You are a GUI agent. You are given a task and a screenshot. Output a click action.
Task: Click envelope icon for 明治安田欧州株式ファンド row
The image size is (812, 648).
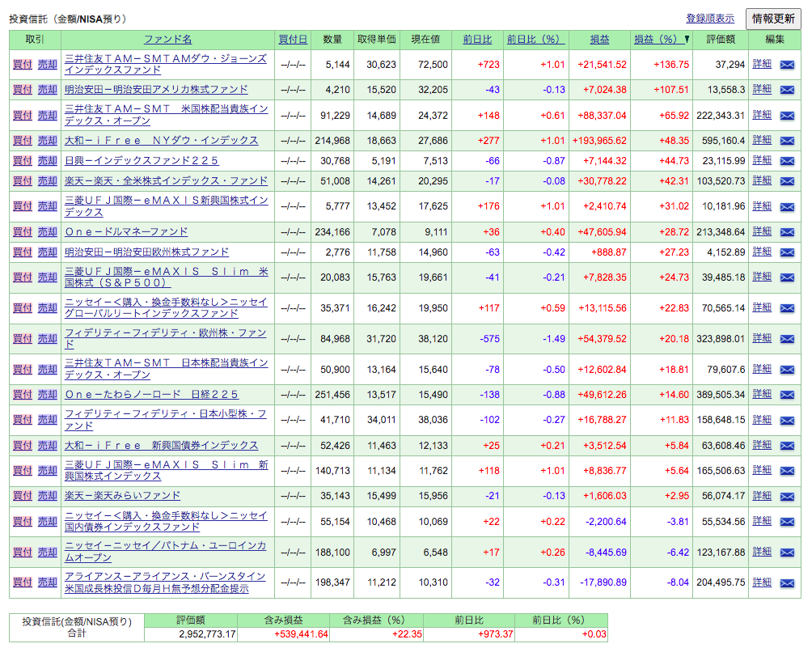(787, 252)
